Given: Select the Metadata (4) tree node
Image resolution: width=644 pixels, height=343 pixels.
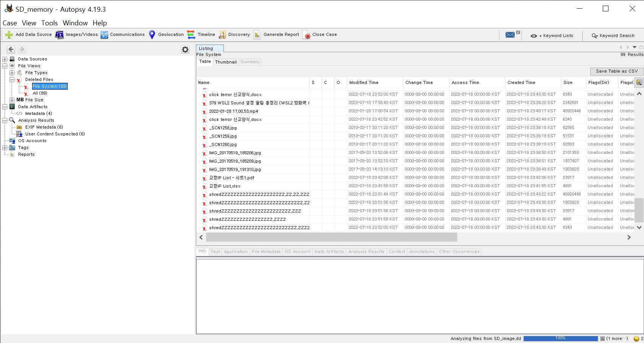Looking at the screenshot, I should (39, 113).
